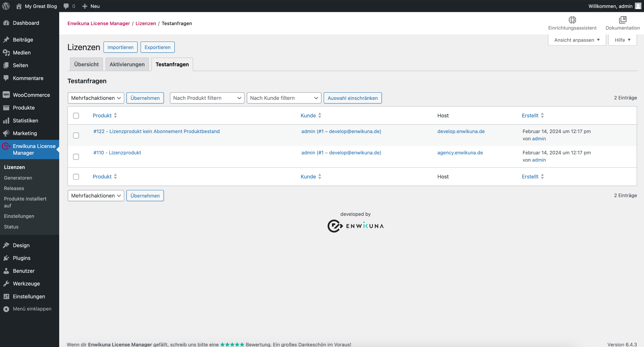The height and width of the screenshot is (347, 644).
Task: Open the agency.enwikuna.de host link
Action: [460, 153]
